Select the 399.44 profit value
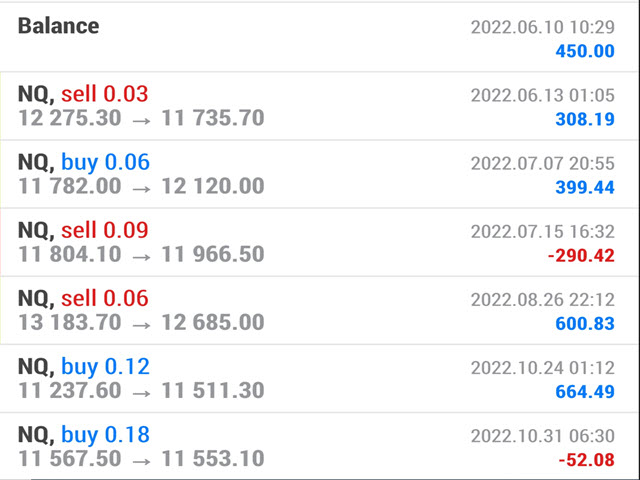 585,188
